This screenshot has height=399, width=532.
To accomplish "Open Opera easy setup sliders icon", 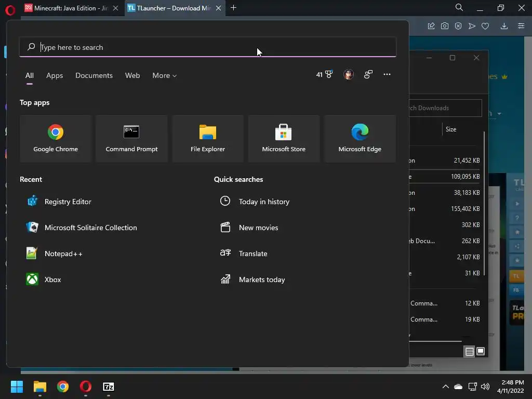I will [x=521, y=26].
